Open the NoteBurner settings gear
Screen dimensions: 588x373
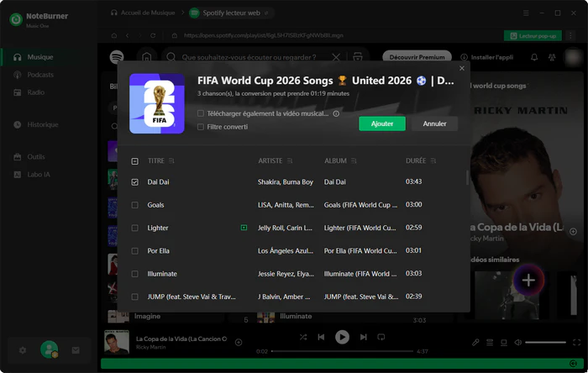(23, 350)
